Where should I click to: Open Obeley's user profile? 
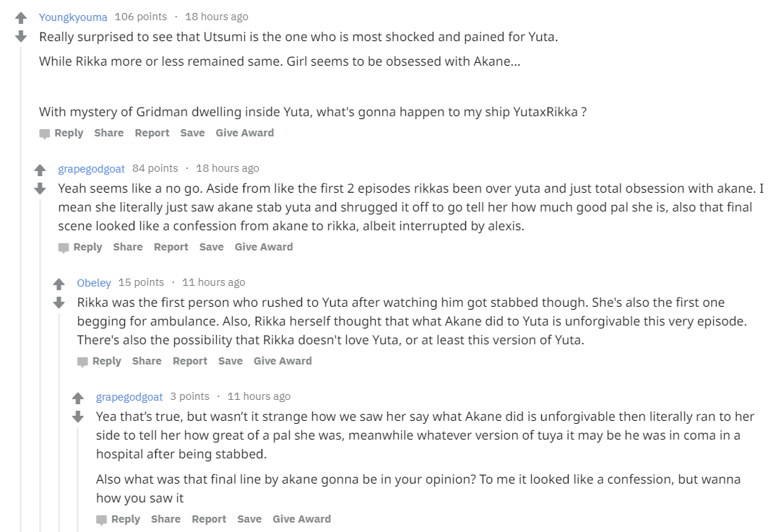94,282
